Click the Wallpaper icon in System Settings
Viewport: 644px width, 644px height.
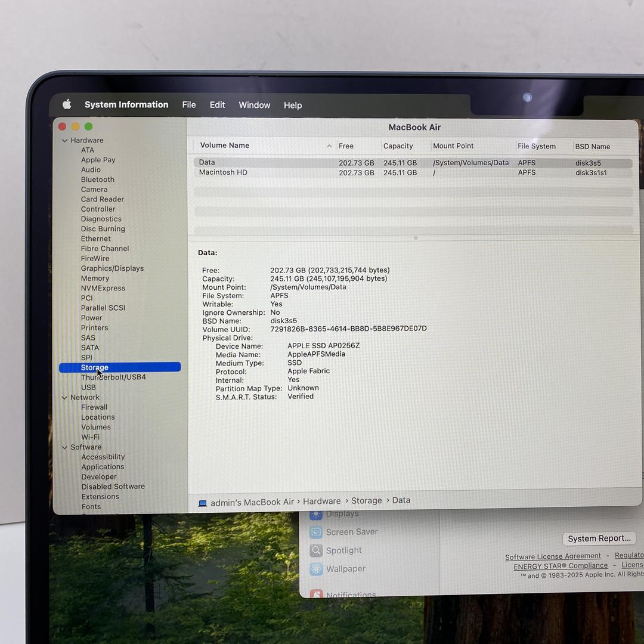(316, 569)
